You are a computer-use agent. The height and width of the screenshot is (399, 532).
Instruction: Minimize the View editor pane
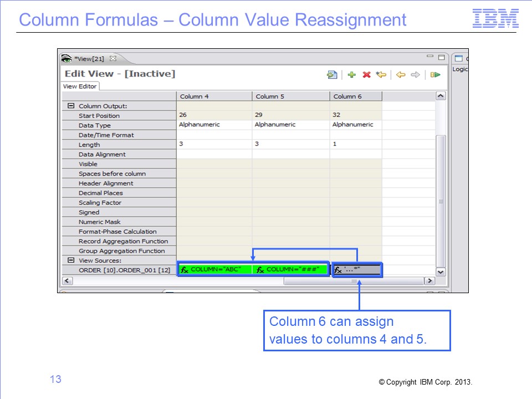point(430,57)
